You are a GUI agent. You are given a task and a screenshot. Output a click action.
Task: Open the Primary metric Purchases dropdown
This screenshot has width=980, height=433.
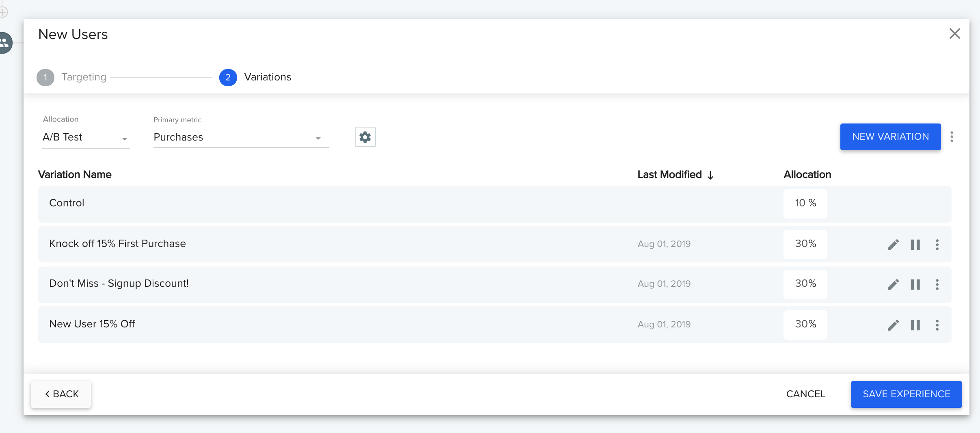click(241, 137)
